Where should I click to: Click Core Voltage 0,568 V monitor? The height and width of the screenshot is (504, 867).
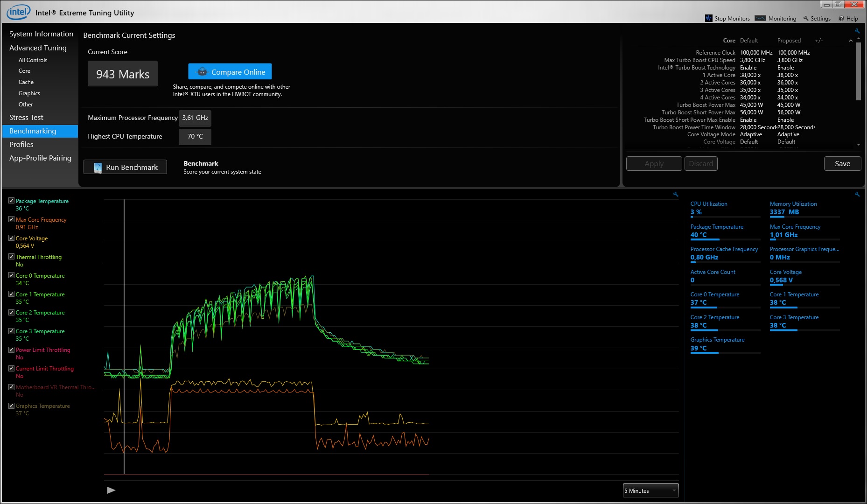coord(804,277)
